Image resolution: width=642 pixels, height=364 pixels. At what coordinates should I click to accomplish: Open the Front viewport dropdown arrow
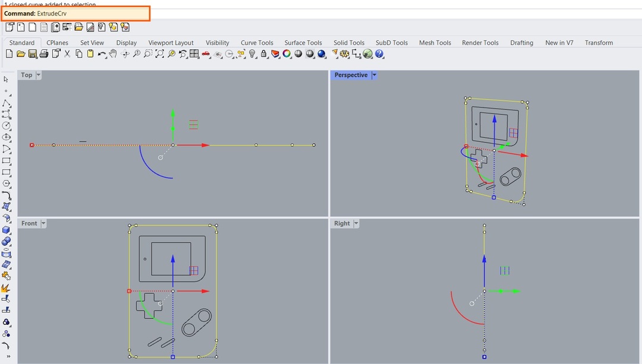43,223
